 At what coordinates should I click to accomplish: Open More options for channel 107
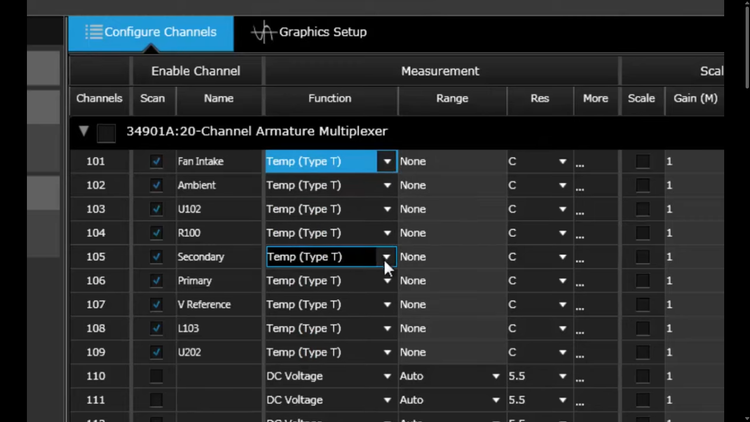click(580, 306)
